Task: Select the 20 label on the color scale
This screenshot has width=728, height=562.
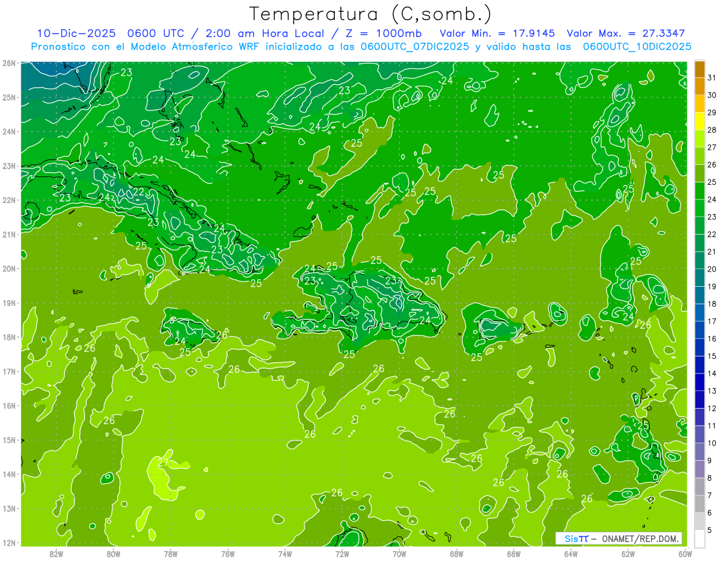Action: (712, 269)
